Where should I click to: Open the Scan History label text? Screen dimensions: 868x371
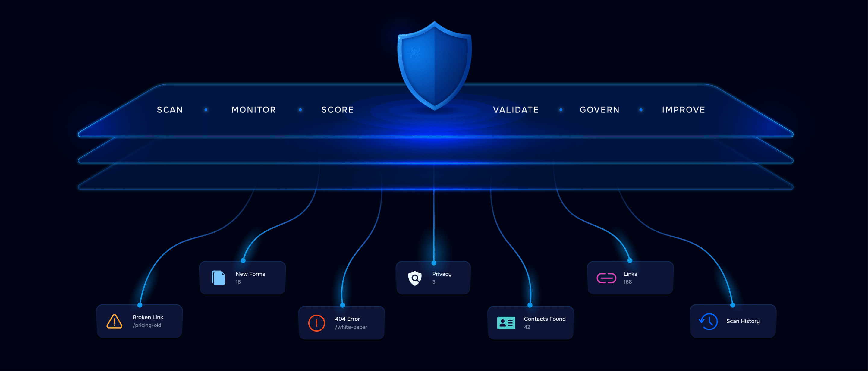click(x=743, y=321)
